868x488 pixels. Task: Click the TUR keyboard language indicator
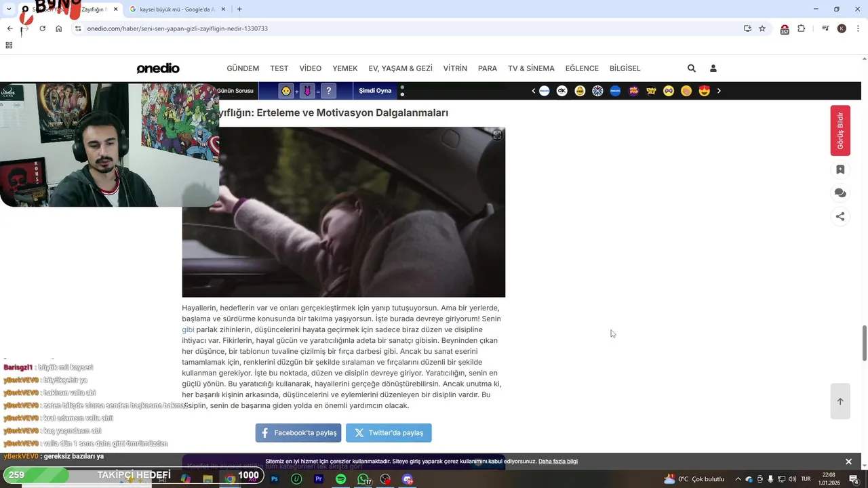coord(806,479)
